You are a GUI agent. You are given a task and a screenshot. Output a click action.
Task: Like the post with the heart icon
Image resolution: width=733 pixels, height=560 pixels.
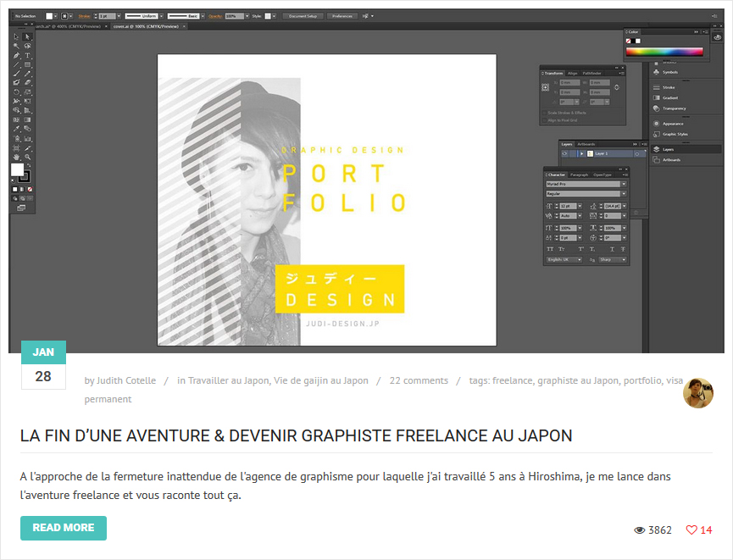coord(691,530)
